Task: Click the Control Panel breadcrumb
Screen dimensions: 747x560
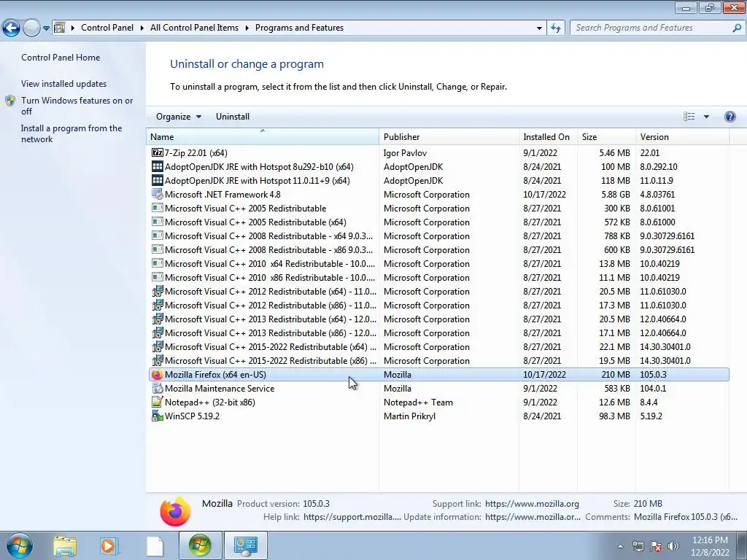Action: [107, 28]
